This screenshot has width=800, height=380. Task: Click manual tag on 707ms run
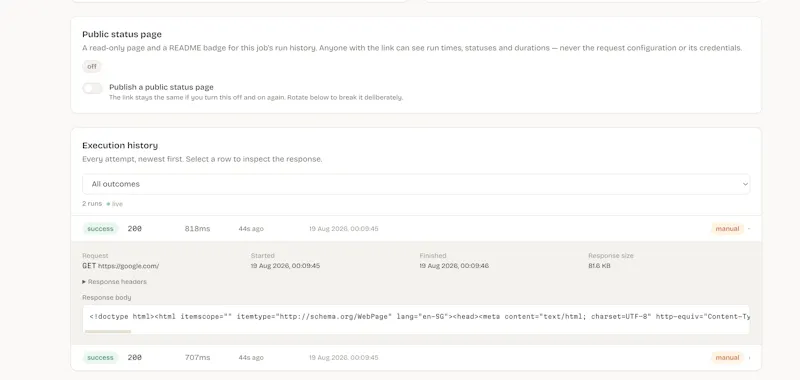[x=728, y=358]
